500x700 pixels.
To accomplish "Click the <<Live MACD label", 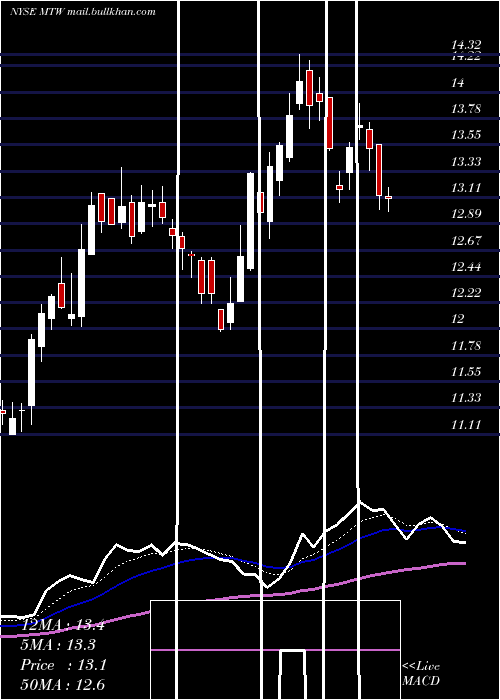I will (421, 673).
